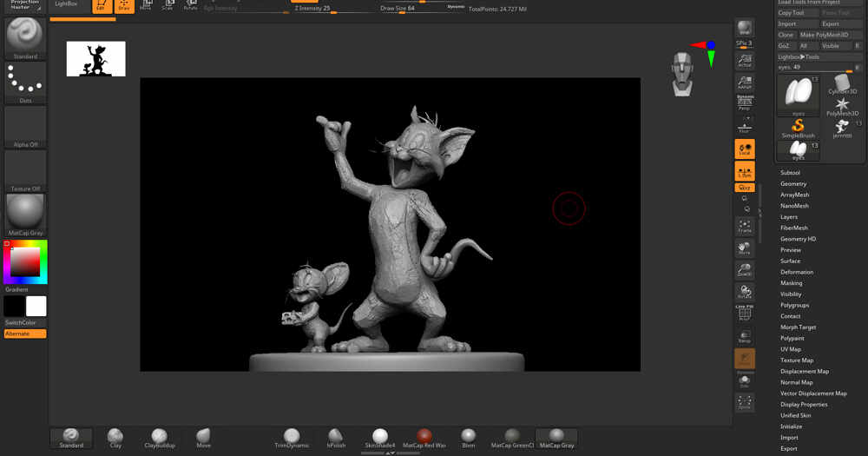
Task: Select the Rotate transform tool in top shelf
Action: (x=190, y=6)
